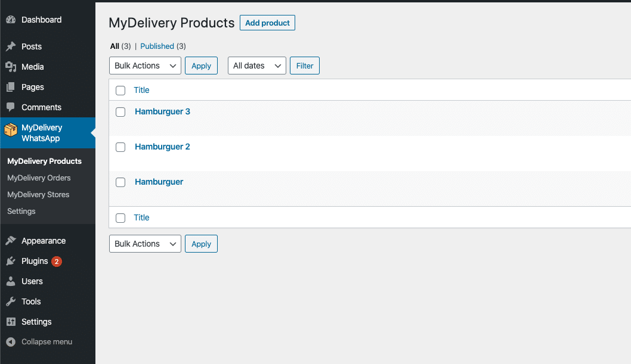Image resolution: width=631 pixels, height=364 pixels.
Task: Select the checkbox for Hamburguer product
Action: click(x=120, y=182)
